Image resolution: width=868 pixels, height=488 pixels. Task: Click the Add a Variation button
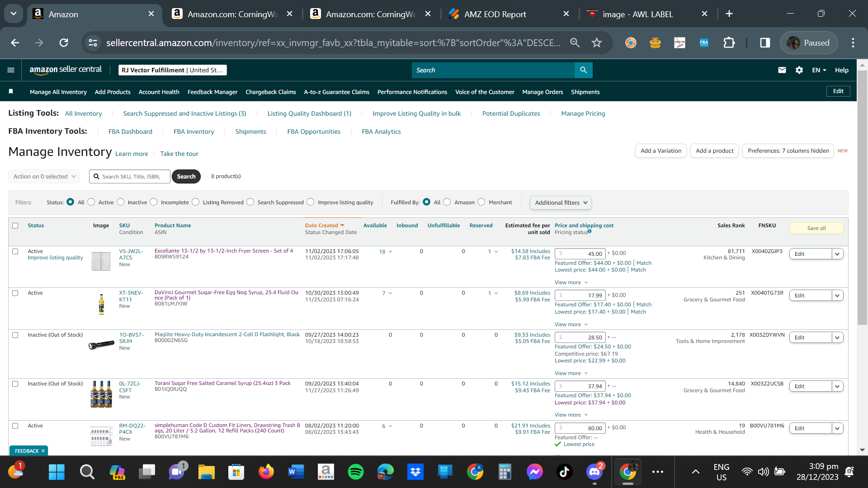click(x=661, y=151)
